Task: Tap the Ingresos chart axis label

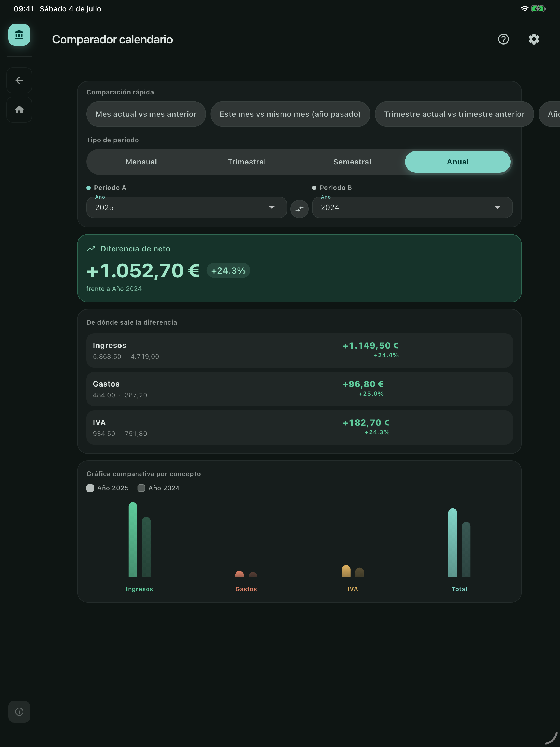Action: click(x=139, y=589)
